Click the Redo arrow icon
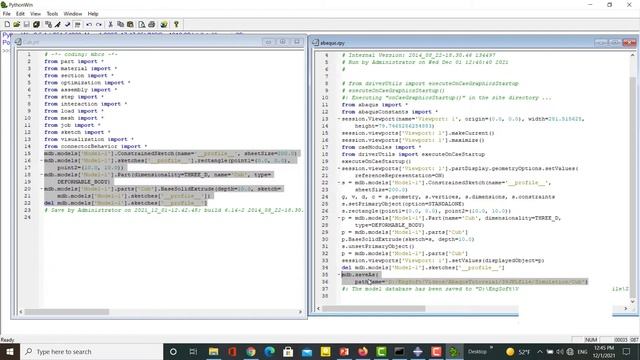 click(x=99, y=24)
